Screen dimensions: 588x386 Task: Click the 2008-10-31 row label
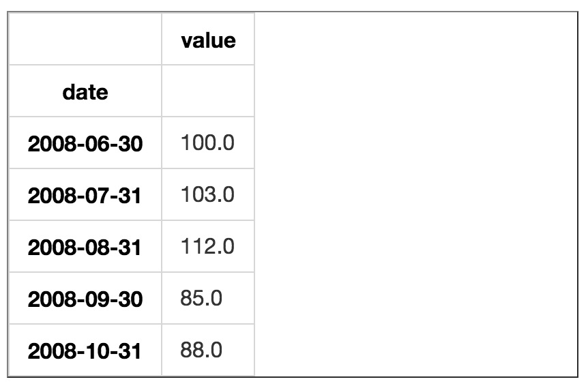85,351
